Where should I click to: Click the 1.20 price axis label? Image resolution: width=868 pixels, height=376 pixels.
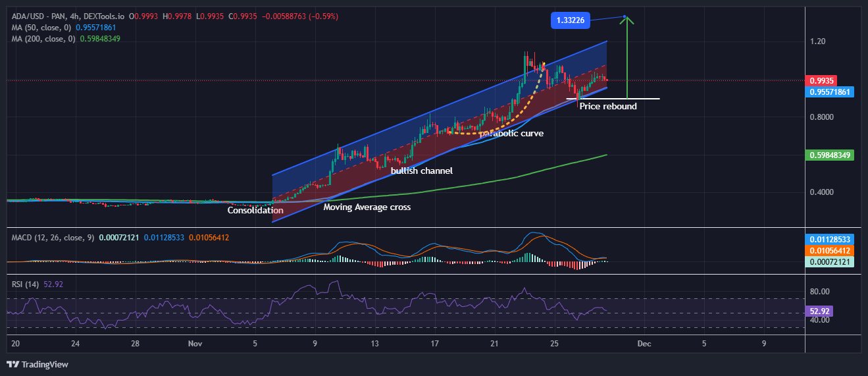coord(819,41)
